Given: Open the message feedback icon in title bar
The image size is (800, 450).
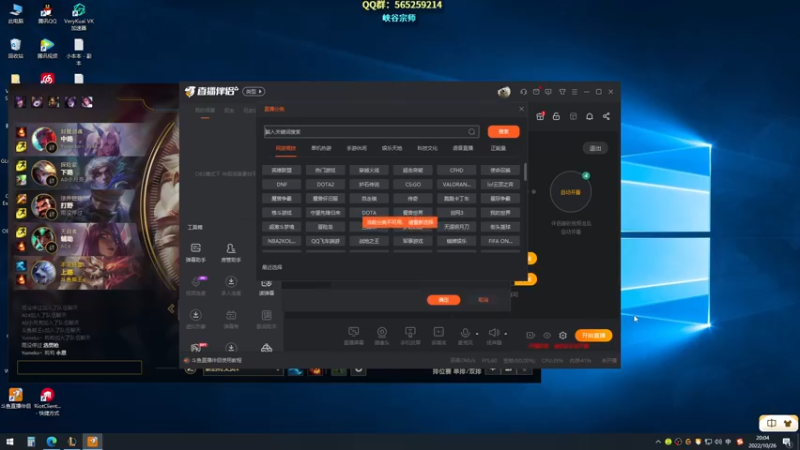Looking at the screenshot, I should pyautogui.click(x=548, y=92).
